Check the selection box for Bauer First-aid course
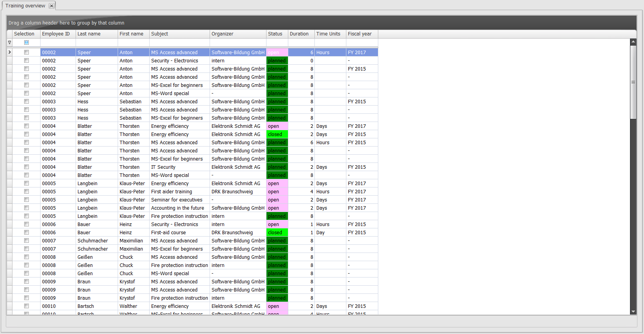The width and height of the screenshot is (644, 334). [26, 233]
